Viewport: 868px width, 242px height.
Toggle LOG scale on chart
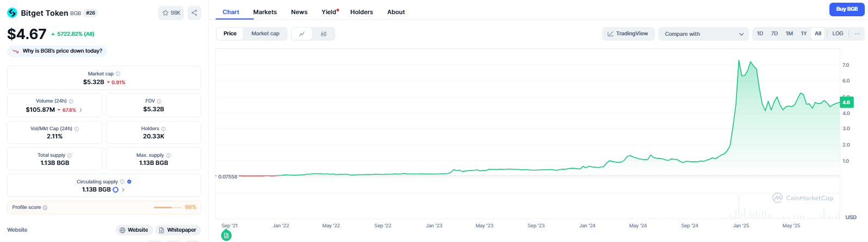(838, 34)
